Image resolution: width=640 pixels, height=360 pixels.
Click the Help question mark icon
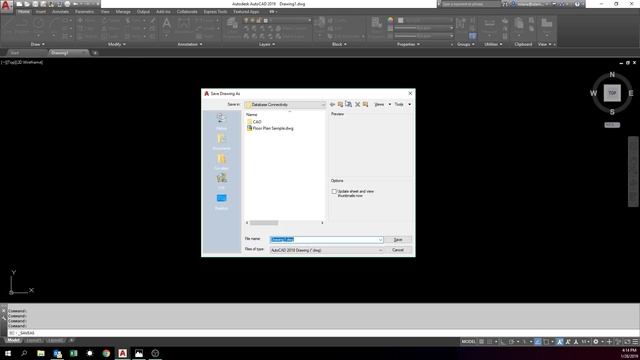click(577, 4)
